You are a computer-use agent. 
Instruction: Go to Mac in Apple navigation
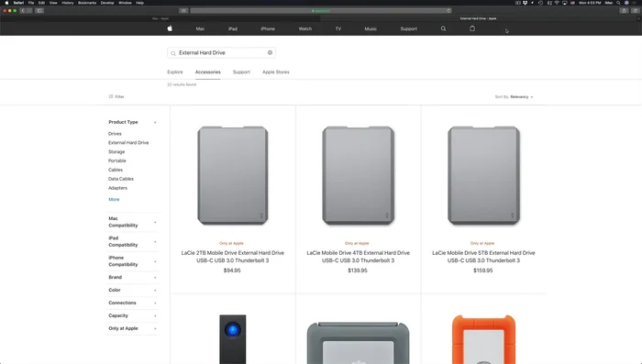click(200, 28)
